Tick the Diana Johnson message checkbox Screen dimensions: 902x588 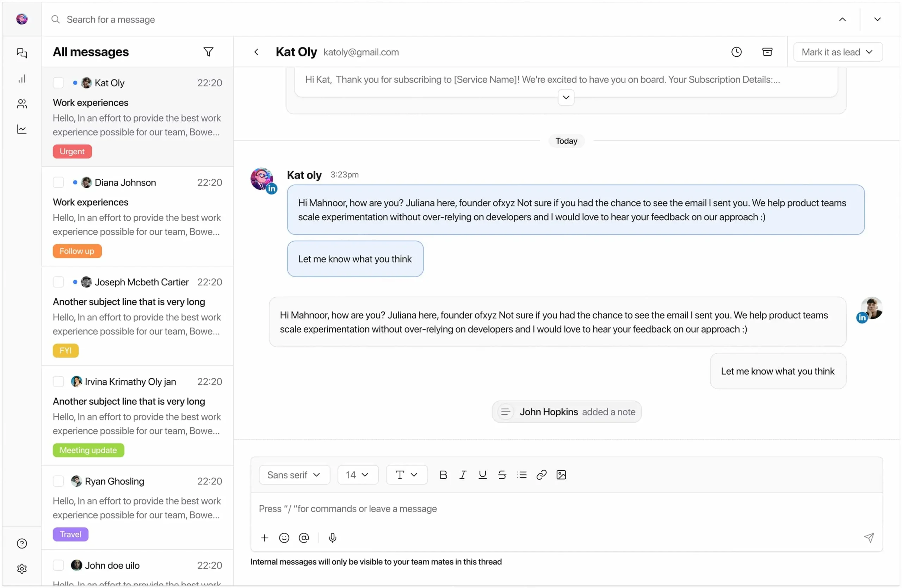58,182
